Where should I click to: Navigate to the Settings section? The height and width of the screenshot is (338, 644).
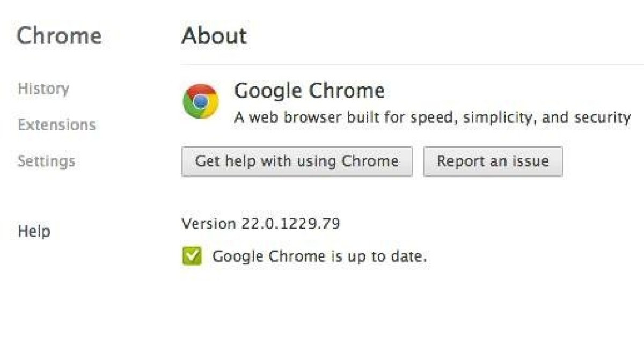(46, 160)
